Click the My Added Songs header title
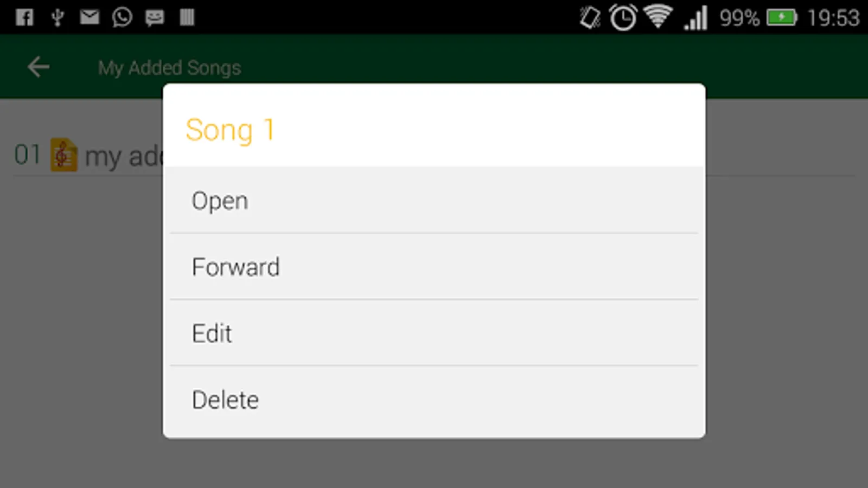Viewport: 868px width, 488px height. point(169,68)
